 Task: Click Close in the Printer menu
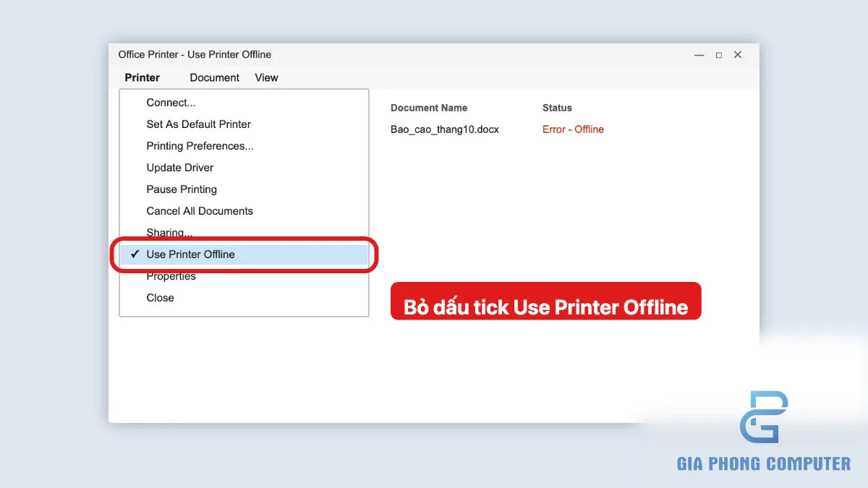coord(244,298)
